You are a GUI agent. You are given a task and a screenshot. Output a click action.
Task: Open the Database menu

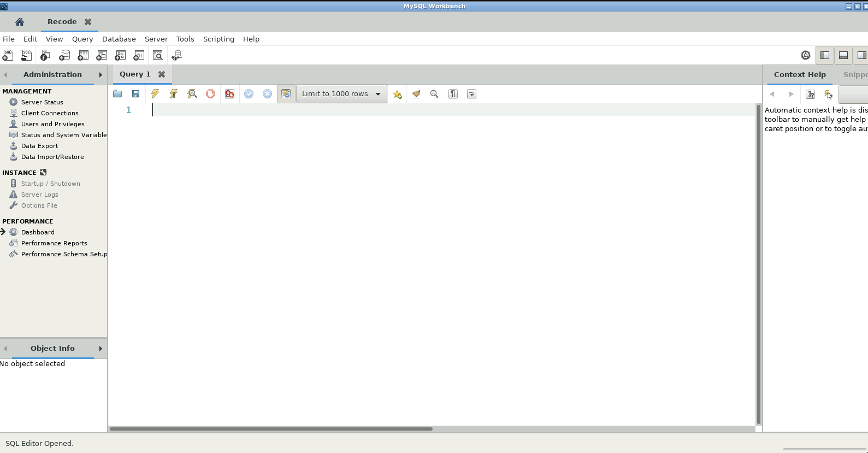point(119,39)
